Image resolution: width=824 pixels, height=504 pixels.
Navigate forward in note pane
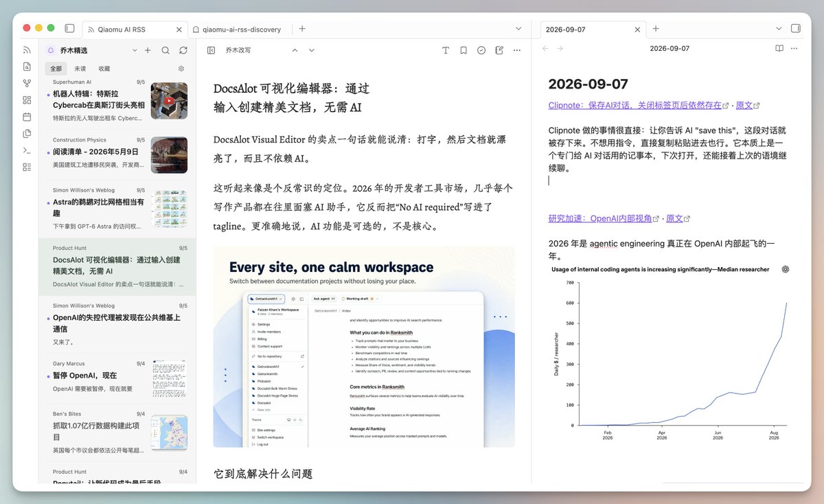560,49
